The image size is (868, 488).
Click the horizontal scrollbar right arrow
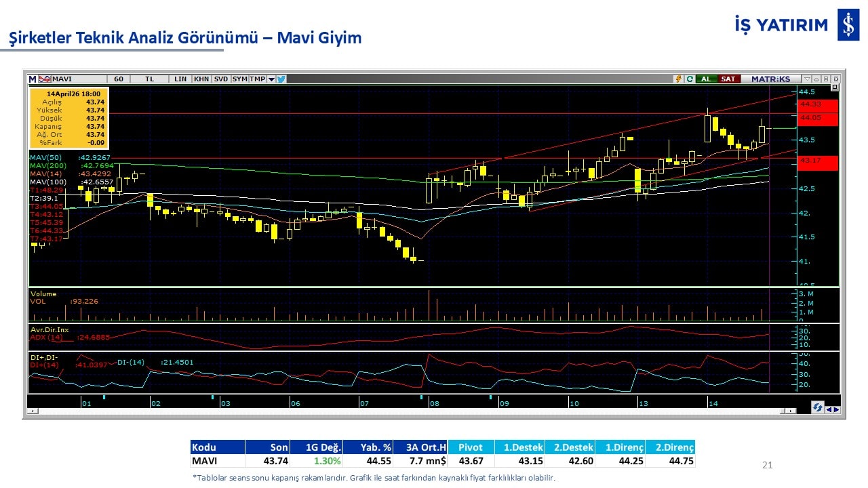click(x=792, y=411)
